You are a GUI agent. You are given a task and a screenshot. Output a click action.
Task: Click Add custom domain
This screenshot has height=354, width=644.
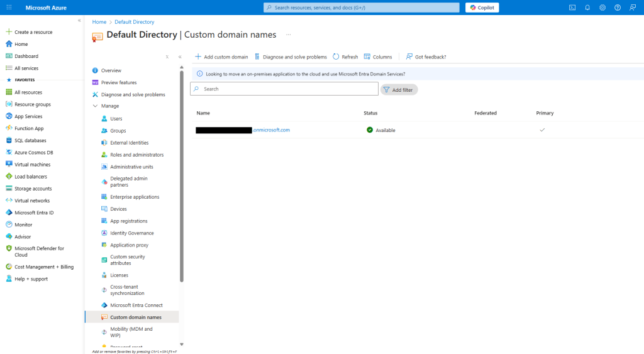pyautogui.click(x=221, y=57)
